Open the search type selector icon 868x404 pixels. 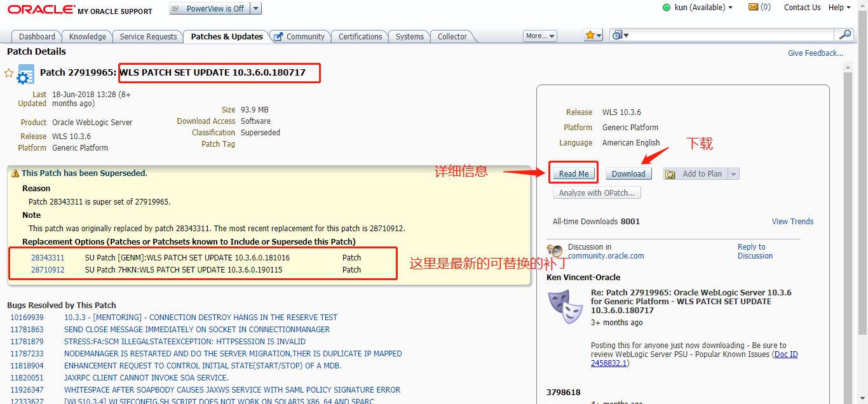(620, 36)
